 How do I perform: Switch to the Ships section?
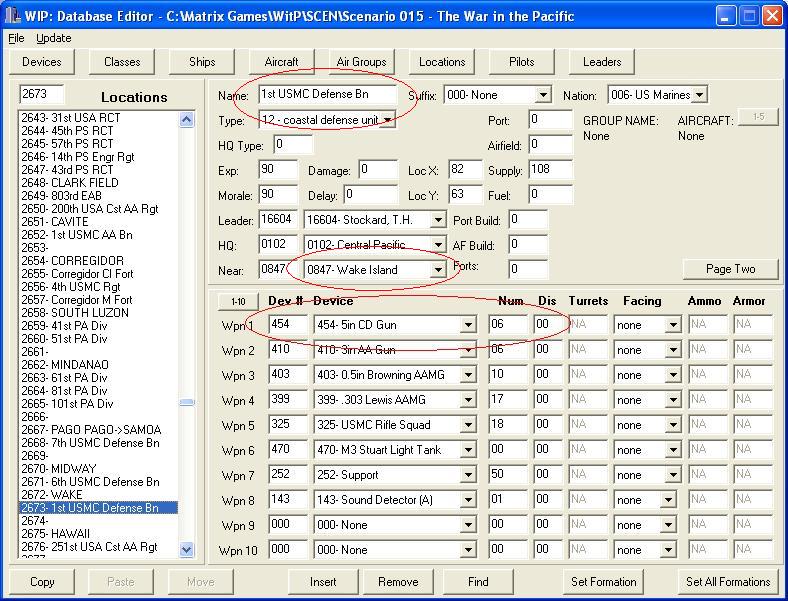click(x=202, y=62)
